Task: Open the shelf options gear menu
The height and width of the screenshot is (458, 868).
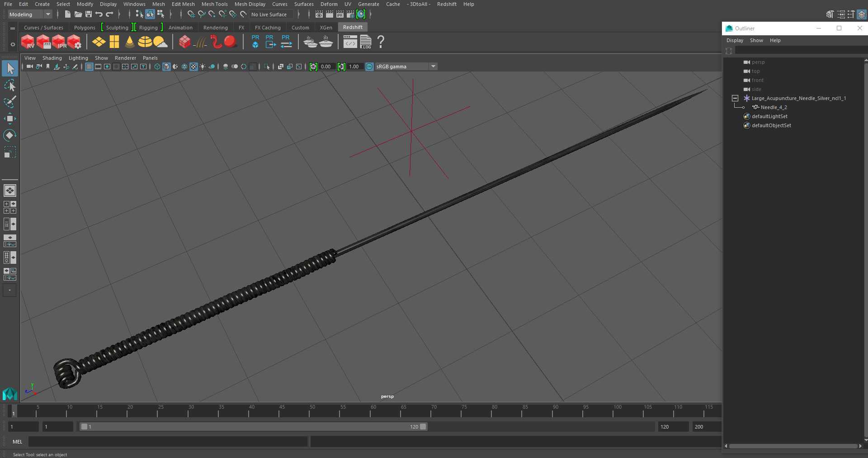Action: 13,44
